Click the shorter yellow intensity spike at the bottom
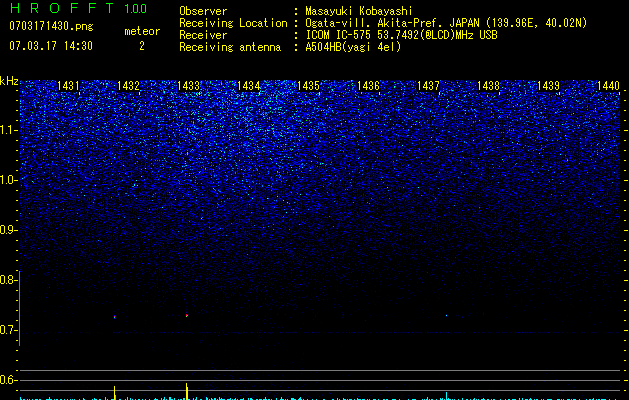The height and width of the screenshot is (400, 629). (x=115, y=393)
